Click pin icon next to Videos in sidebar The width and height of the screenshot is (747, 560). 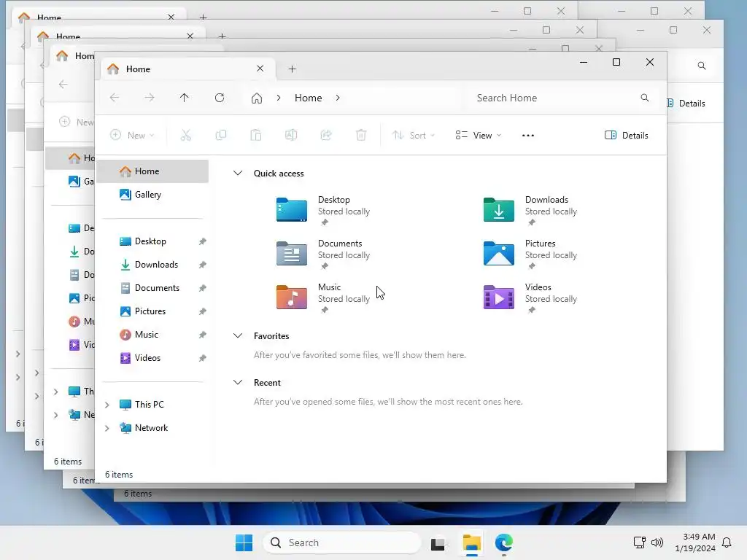(x=203, y=358)
